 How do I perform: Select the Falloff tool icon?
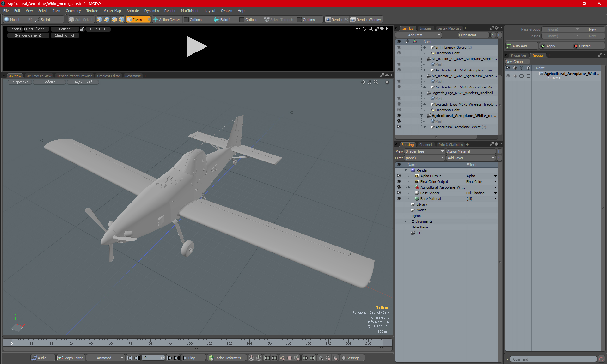(x=217, y=20)
